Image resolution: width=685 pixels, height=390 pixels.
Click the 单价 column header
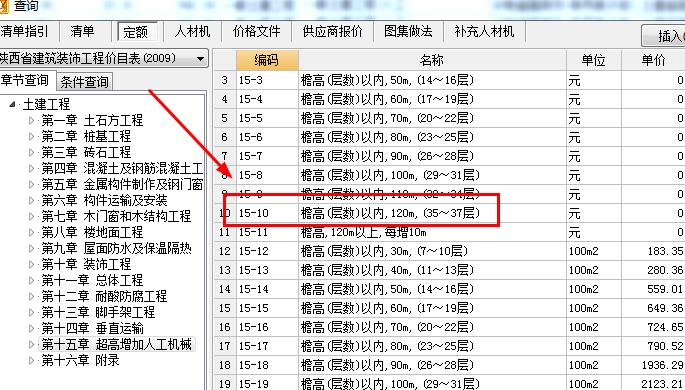653,60
